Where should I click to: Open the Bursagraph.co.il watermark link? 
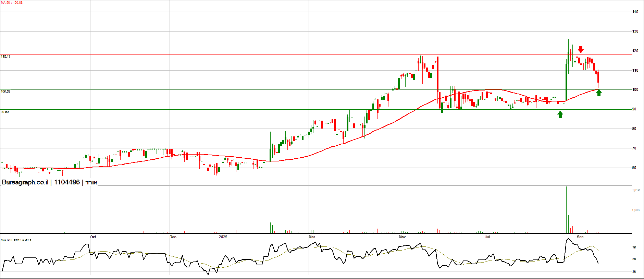point(25,182)
